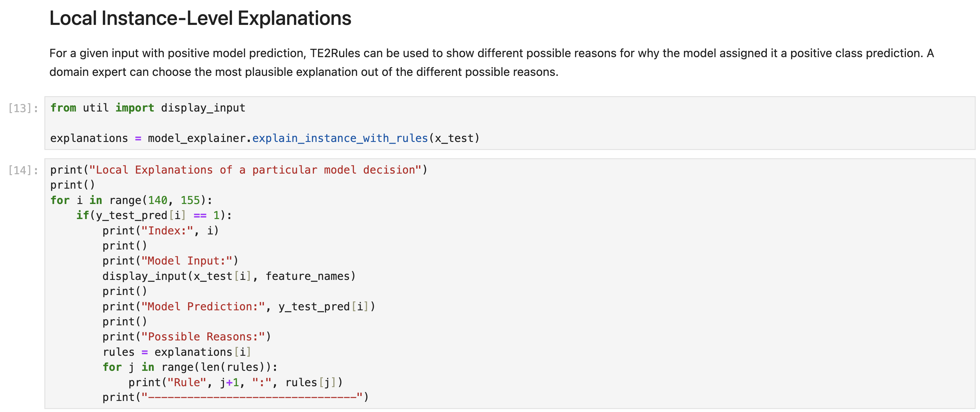The height and width of the screenshot is (412, 980).
Task: Select the cell prompt labeled [14]
Action: click(23, 171)
